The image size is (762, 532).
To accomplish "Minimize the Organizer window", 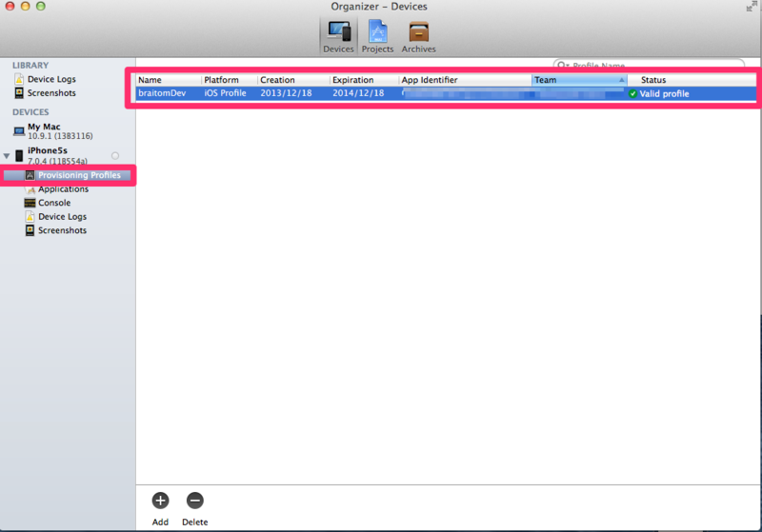I will pos(26,7).
